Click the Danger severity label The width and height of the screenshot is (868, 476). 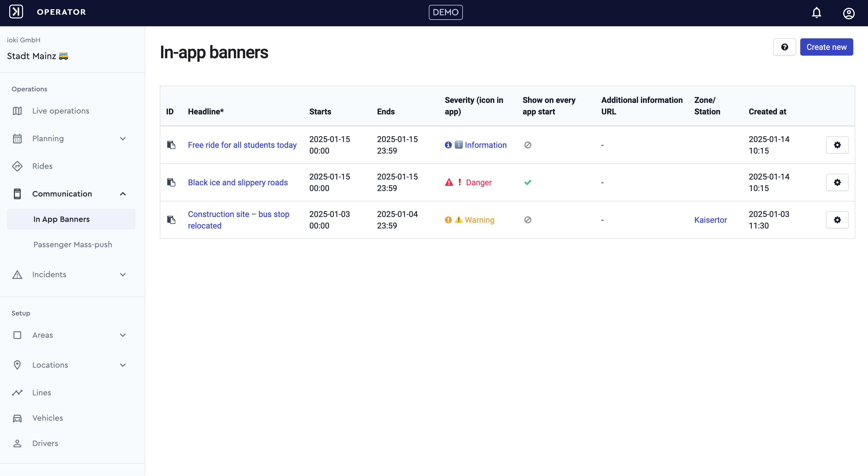478,182
